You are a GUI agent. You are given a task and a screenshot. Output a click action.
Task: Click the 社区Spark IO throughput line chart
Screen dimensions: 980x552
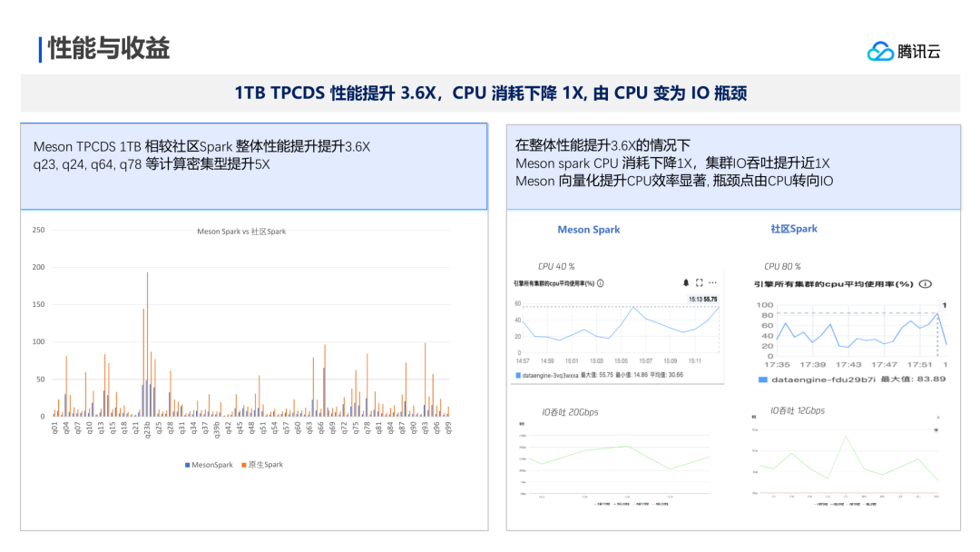coord(847,463)
